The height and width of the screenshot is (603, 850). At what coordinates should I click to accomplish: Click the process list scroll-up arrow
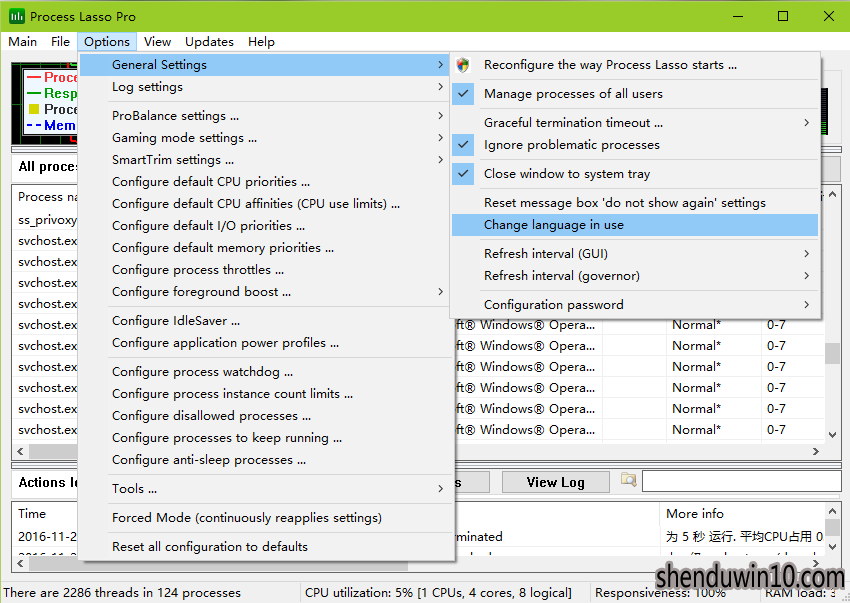[x=833, y=194]
